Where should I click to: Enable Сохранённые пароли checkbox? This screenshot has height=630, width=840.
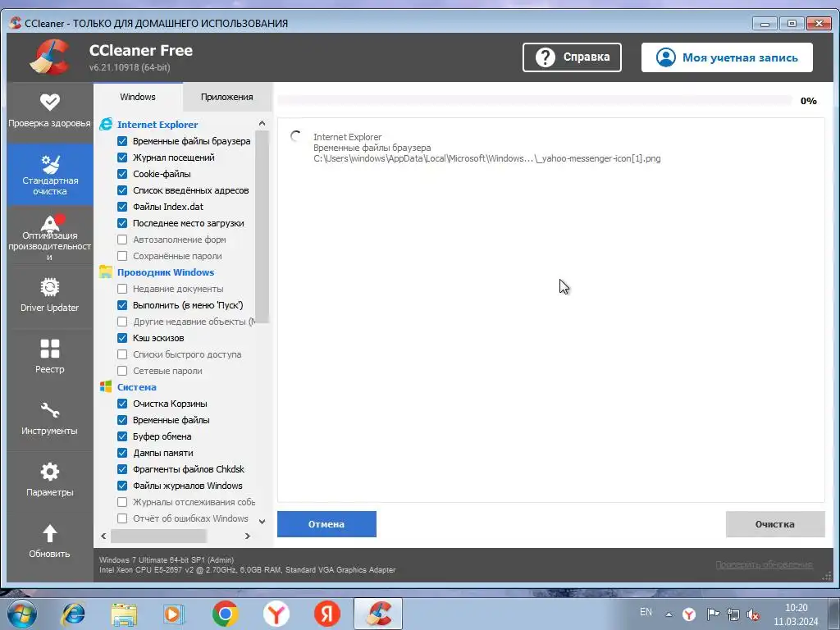point(122,256)
